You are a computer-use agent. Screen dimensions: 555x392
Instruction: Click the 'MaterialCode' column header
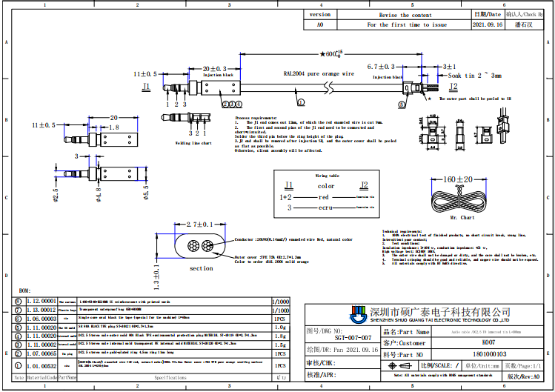[x=41, y=378]
